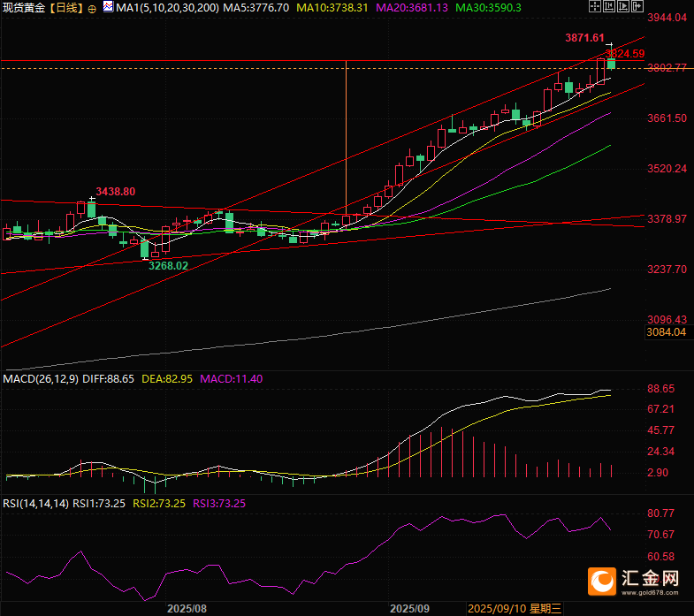Screen dimensions: 694x616
Task: Click the crosshair cursor icon at top right
Action: tap(595, 6)
